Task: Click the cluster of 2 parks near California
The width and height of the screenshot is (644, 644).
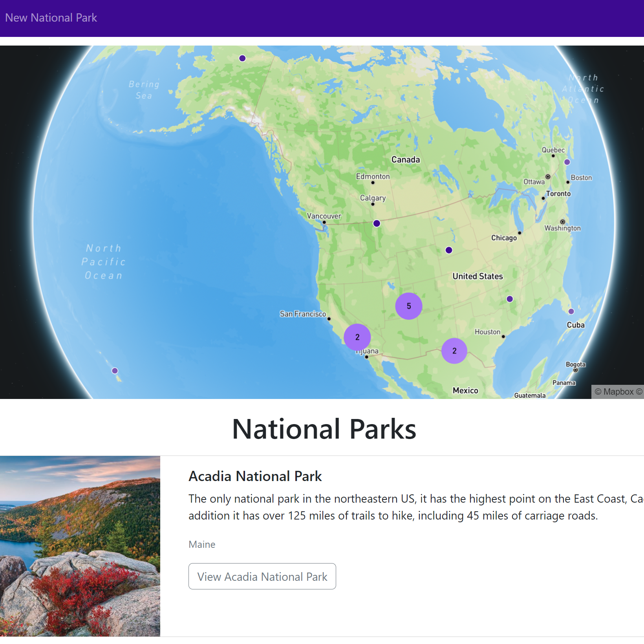Action: coord(357,337)
